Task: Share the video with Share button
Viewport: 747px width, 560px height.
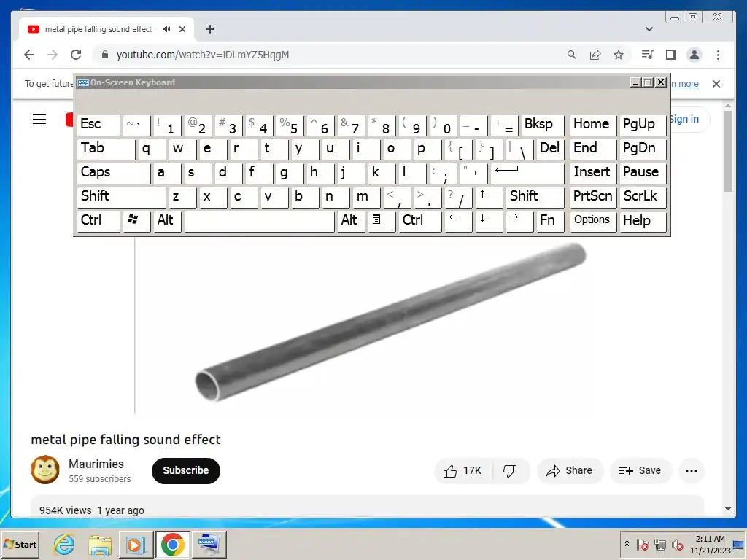Action: click(570, 471)
